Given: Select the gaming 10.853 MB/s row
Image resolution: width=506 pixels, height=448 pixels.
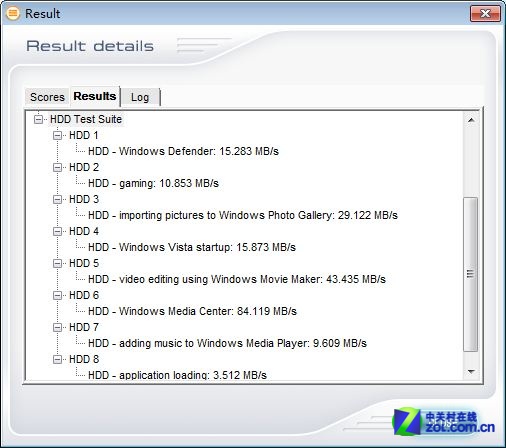Looking at the screenshot, I should (x=153, y=183).
